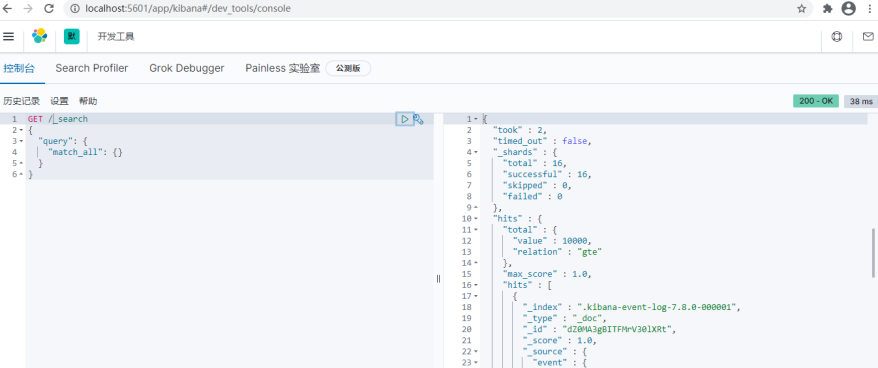This screenshot has width=878, height=368.
Task: Collapse the query fold arrow at line 3
Action: click(x=21, y=141)
